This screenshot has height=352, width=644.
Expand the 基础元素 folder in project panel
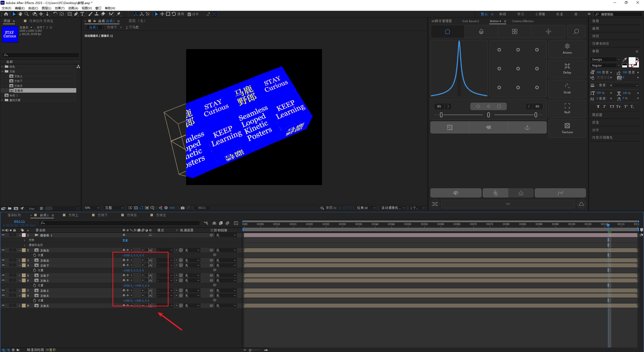pos(2,100)
